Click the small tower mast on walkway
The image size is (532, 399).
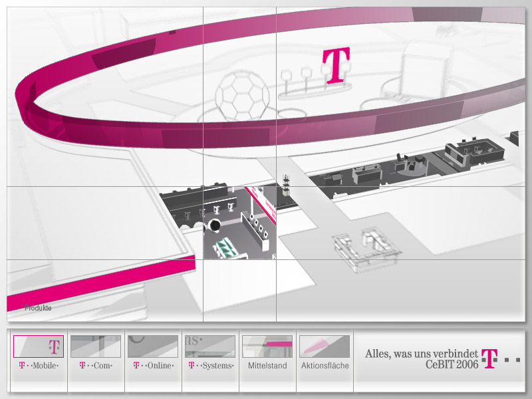click(x=287, y=187)
